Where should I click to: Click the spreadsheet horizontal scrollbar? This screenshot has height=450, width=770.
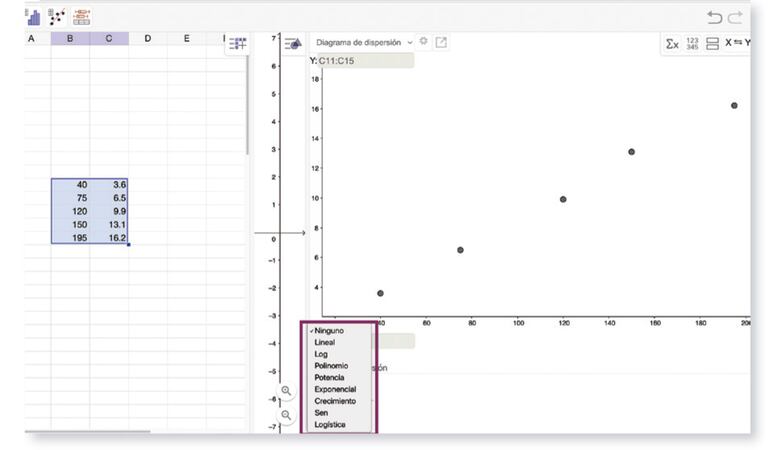[88, 432]
